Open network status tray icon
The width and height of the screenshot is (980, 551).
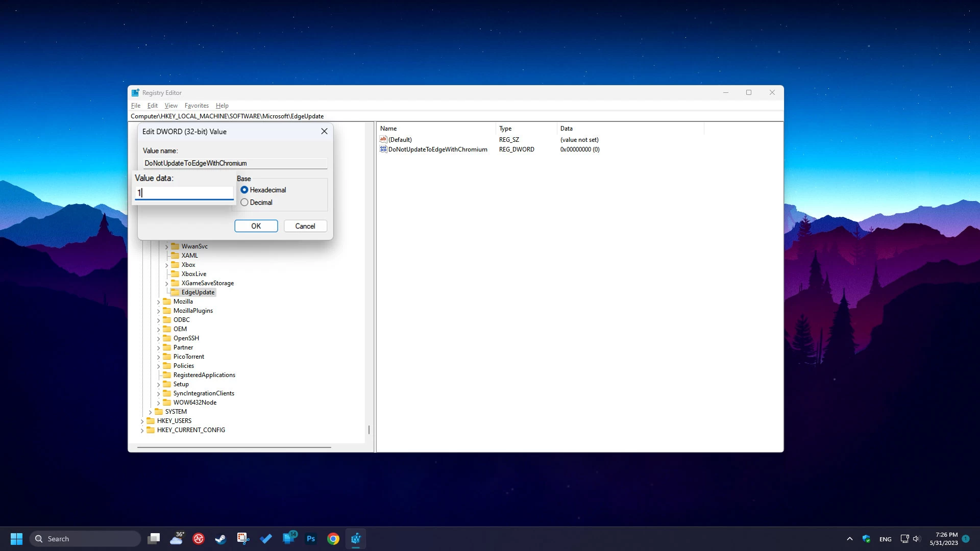(904, 539)
